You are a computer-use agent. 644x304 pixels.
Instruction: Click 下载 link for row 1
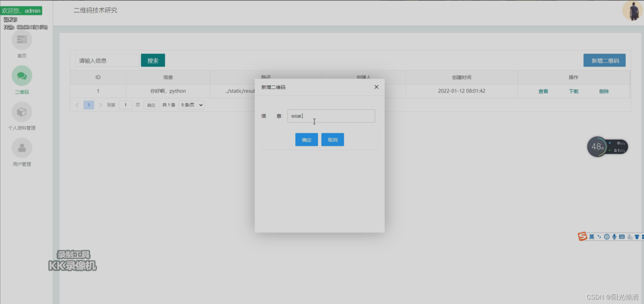[573, 91]
